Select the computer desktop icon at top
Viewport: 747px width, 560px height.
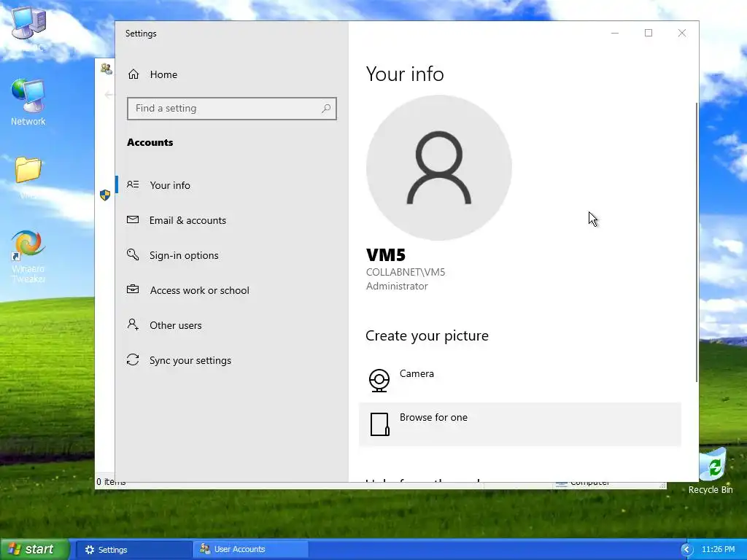(28, 28)
